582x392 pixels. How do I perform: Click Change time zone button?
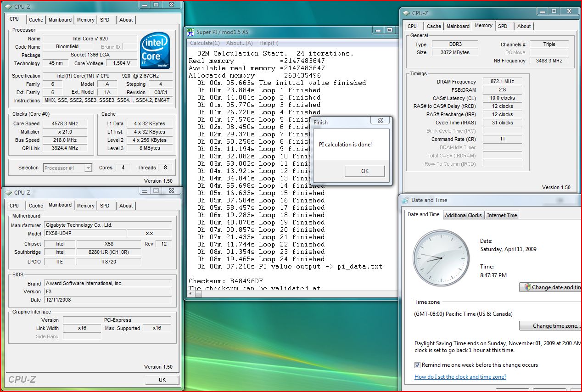click(x=550, y=326)
